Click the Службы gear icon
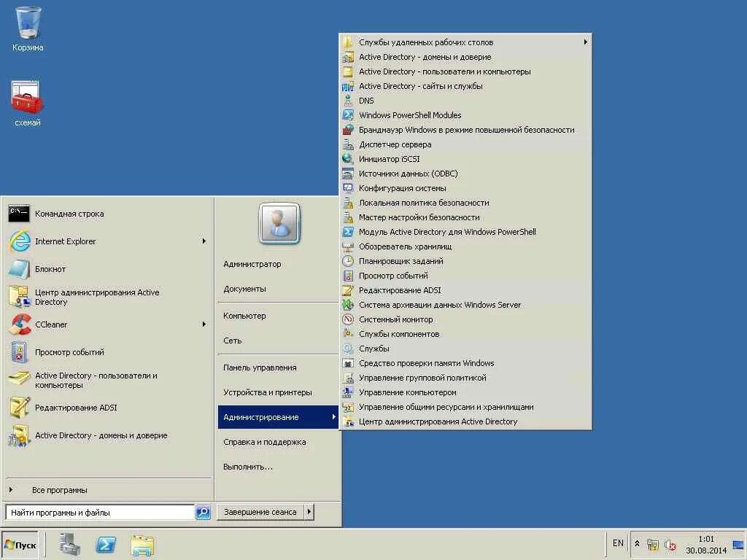747x560 pixels. [x=348, y=349]
